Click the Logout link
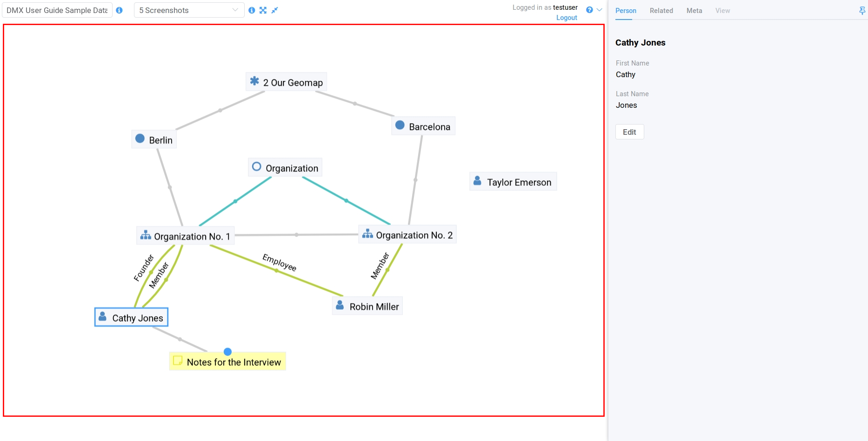 point(567,18)
